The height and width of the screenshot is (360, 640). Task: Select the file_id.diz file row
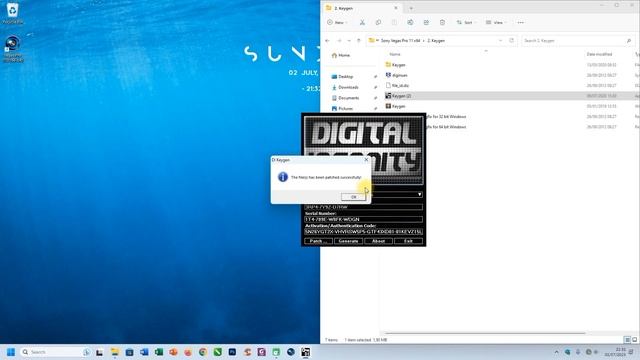510,86
